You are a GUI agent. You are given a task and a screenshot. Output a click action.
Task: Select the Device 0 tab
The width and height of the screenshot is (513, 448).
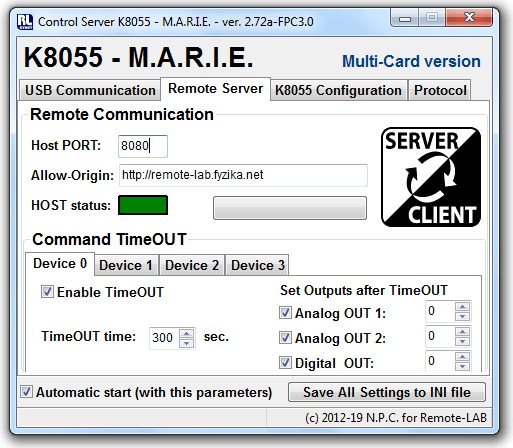click(60, 264)
